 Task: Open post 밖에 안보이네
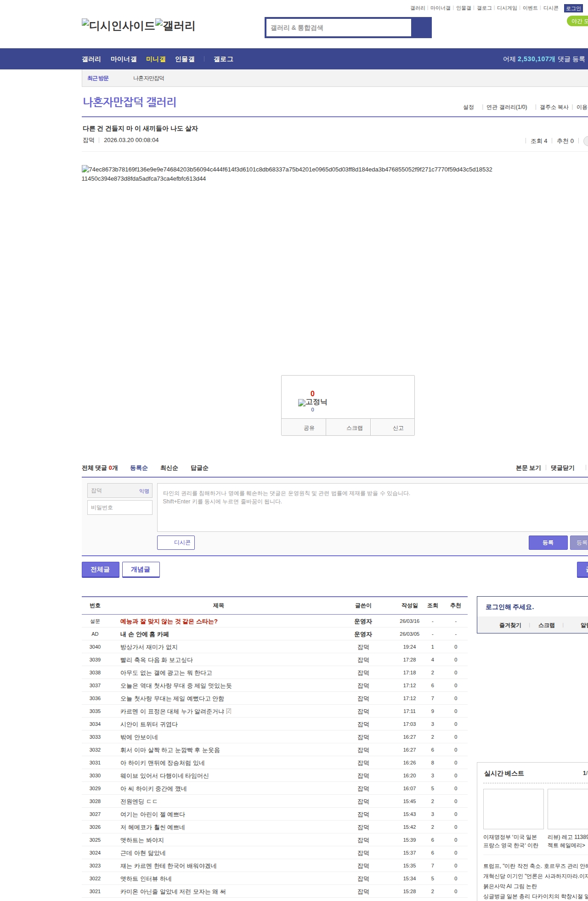point(139,737)
